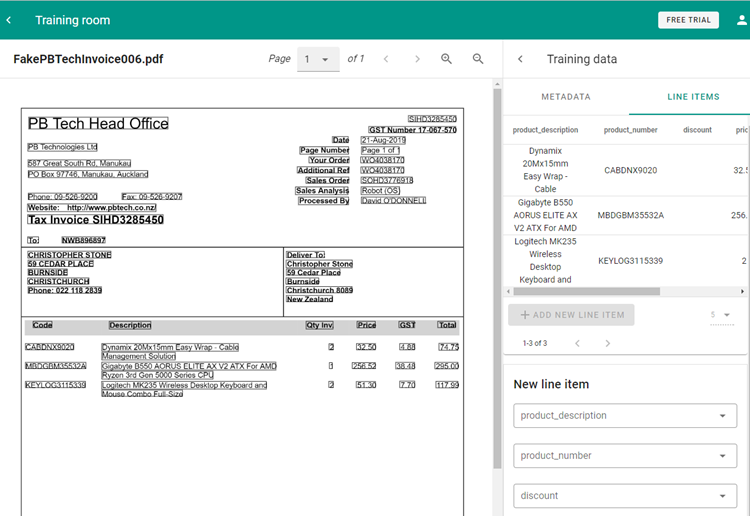
Task: Go to the previous PDF page
Action: click(386, 59)
